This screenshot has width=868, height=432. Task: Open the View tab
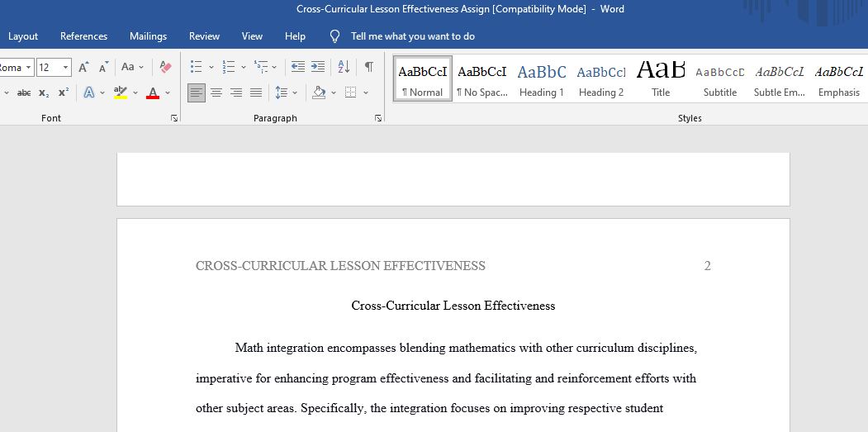[x=252, y=36]
